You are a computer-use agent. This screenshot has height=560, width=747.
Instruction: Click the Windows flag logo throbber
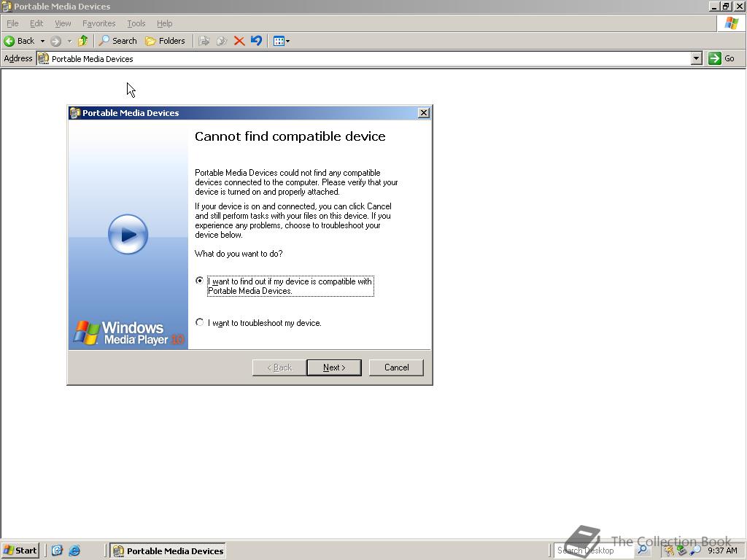(x=731, y=23)
